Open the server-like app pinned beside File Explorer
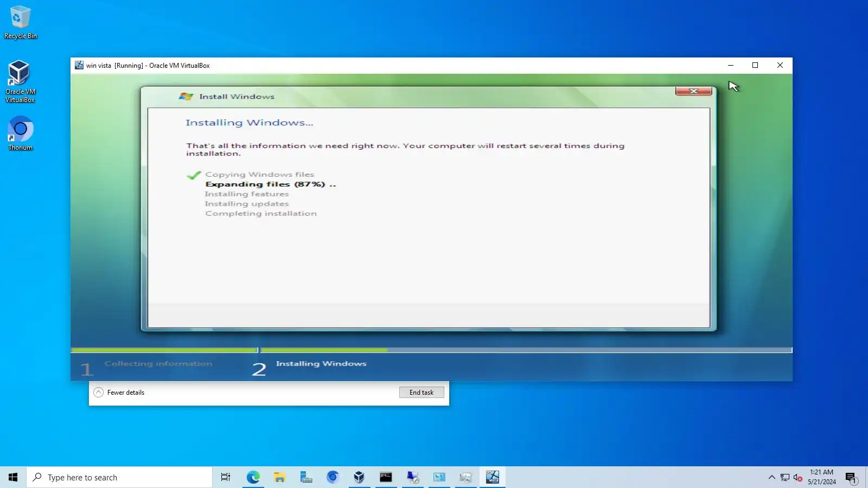Screen dimensions: 868x488 tap(306, 477)
